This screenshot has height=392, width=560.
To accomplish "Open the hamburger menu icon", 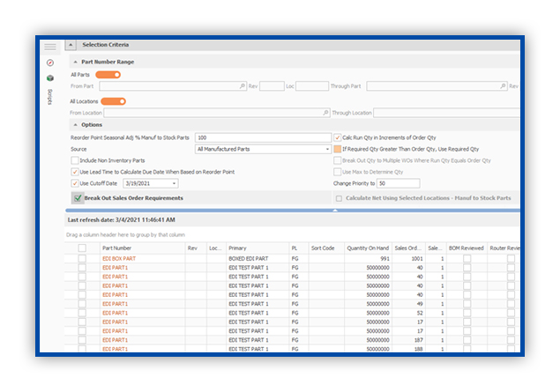I will 50,47.
